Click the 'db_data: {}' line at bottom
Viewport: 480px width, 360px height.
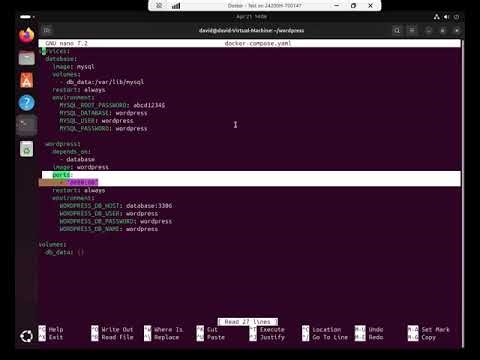(65, 252)
